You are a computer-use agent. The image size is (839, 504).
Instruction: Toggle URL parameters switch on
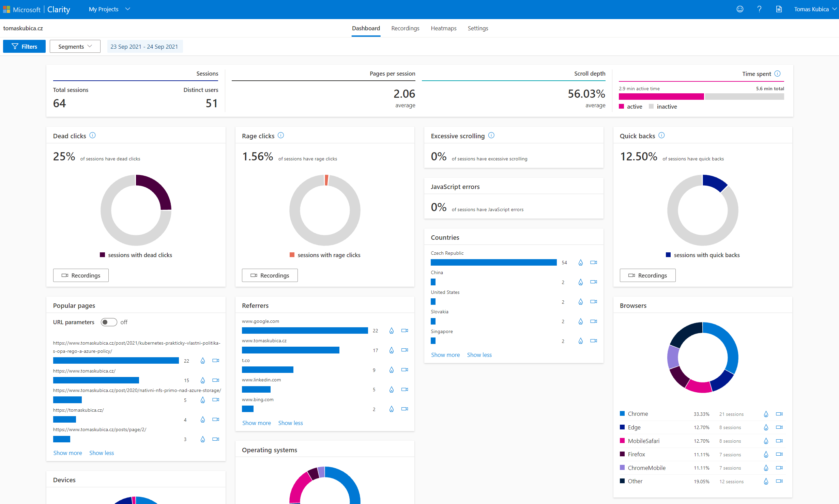tap(109, 322)
